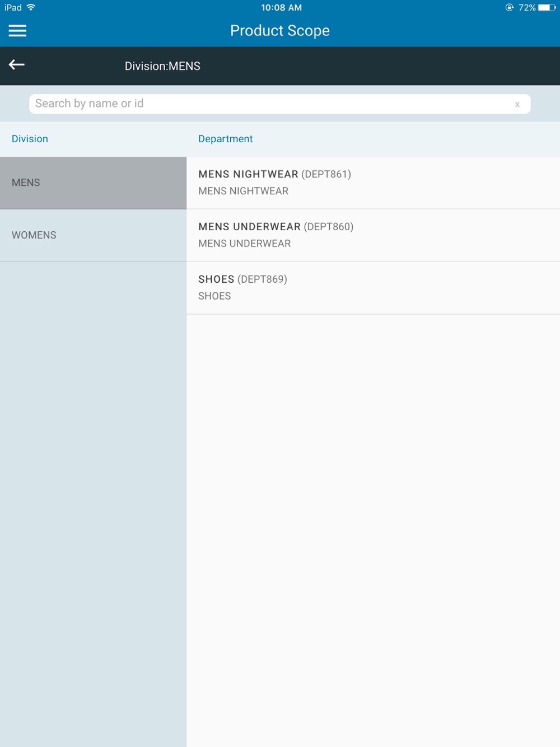The image size is (560, 747).
Task: Open MENS NIGHTWEAR (DEPT861) department
Action: [373, 183]
